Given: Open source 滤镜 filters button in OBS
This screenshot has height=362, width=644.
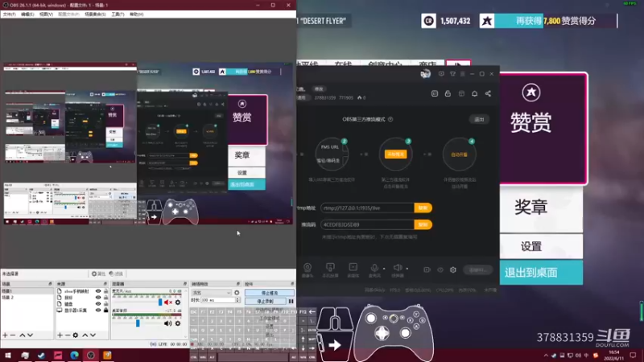Looking at the screenshot, I should [117, 274].
